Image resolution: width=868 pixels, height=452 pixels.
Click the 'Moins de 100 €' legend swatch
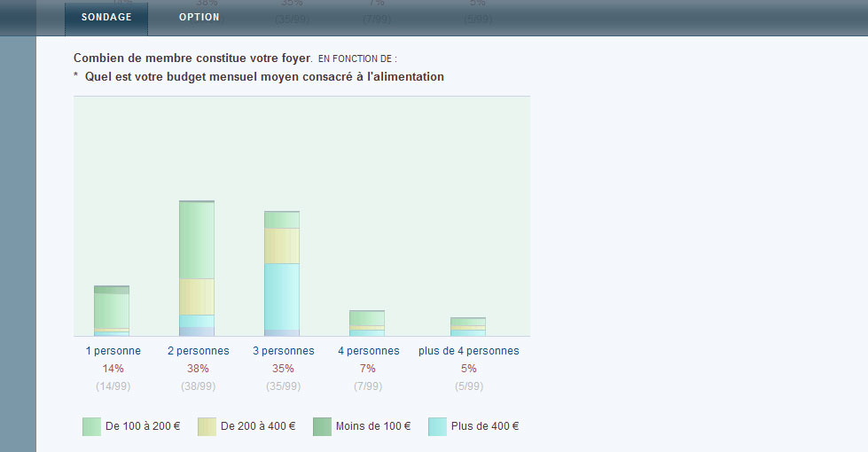click(x=322, y=426)
